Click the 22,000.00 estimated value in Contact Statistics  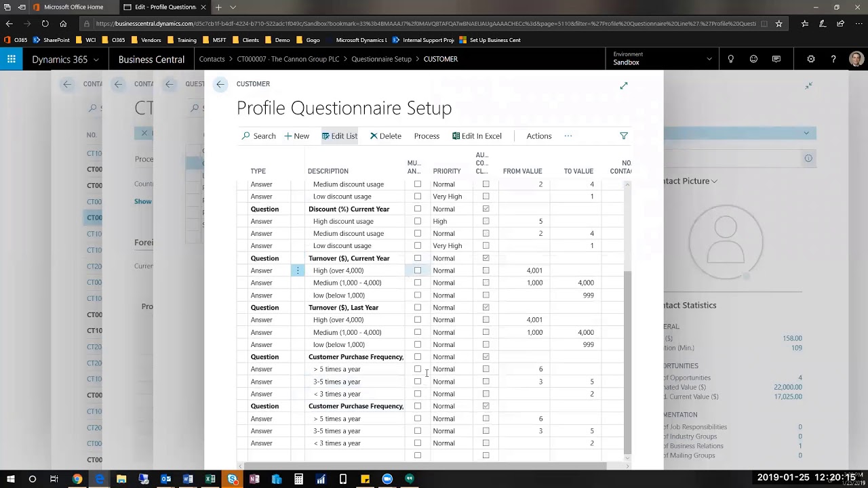point(788,387)
